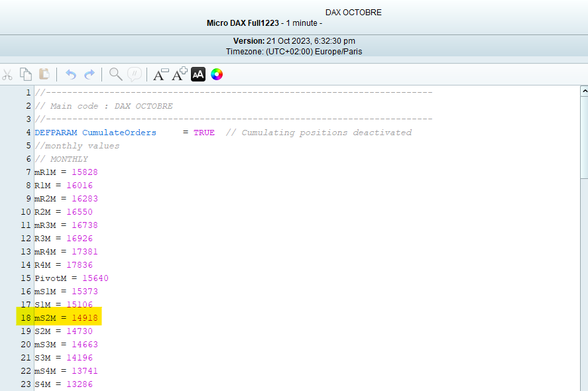The height and width of the screenshot is (391, 588).
Task: Click the 'Micro DAX Full1223' title text
Action: coord(243,23)
